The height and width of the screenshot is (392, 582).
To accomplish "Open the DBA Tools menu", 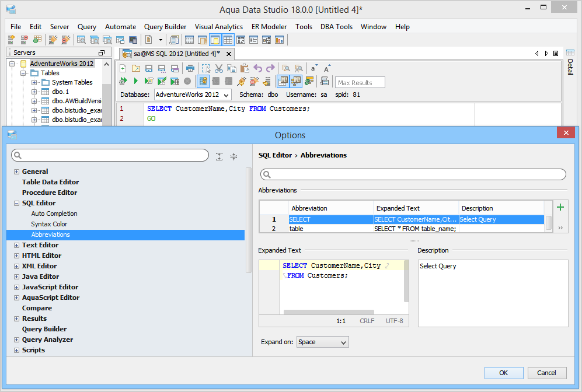I will point(336,27).
